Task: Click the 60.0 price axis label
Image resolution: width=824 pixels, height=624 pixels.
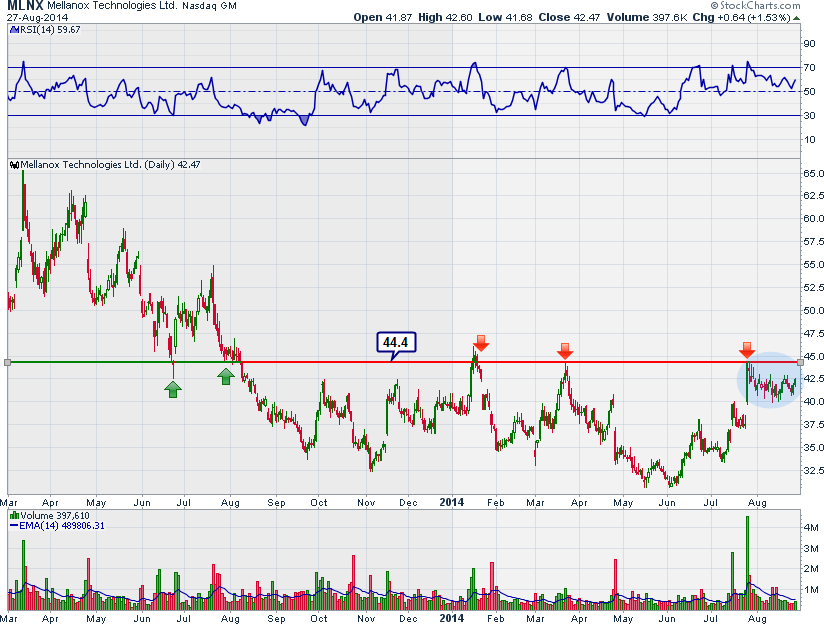Action: (x=813, y=219)
